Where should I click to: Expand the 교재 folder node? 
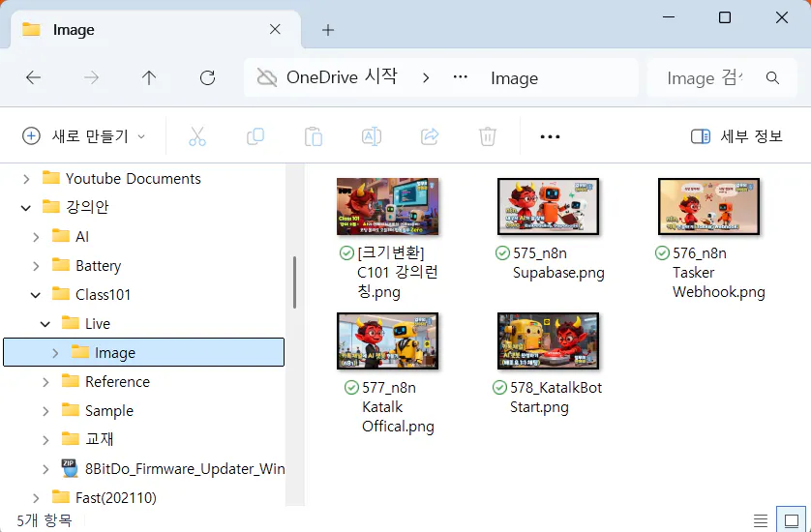45,439
